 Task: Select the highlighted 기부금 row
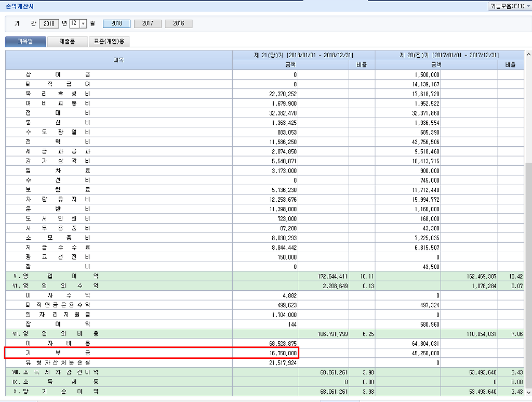point(58,353)
